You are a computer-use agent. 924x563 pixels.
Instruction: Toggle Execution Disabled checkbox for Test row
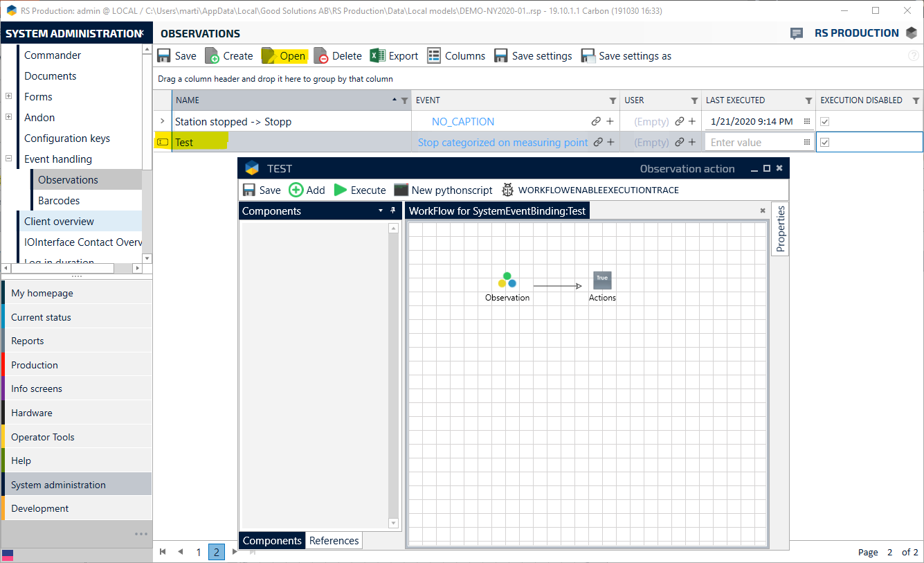click(825, 143)
